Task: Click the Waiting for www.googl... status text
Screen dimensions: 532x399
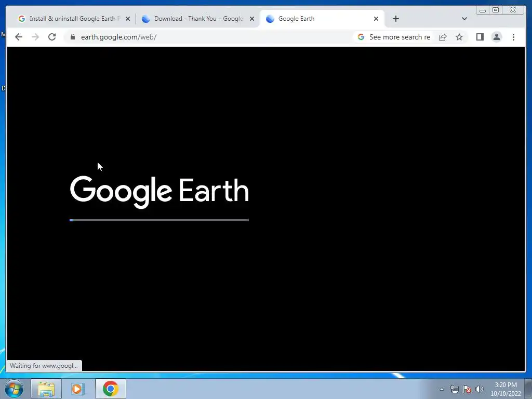Action: tap(44, 366)
